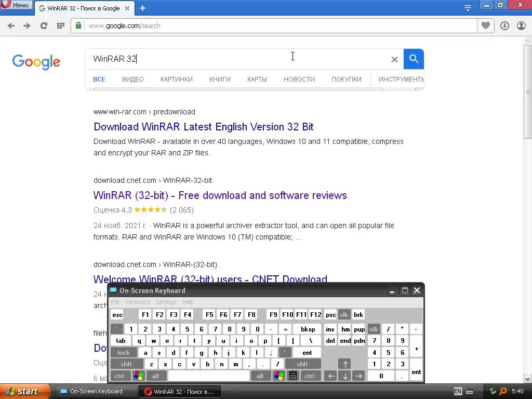Screen dimensions: 532x399
Task: Open the user account icon in toolbar
Action: [521, 26]
